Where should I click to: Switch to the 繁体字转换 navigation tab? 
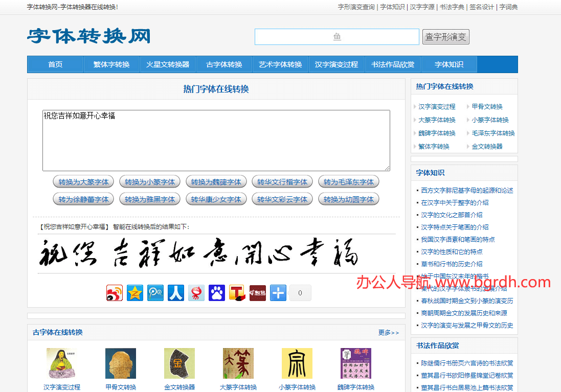tap(111, 64)
